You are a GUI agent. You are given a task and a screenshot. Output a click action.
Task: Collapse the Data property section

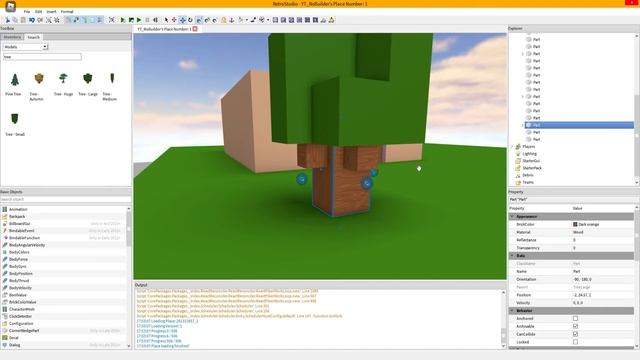(x=513, y=256)
